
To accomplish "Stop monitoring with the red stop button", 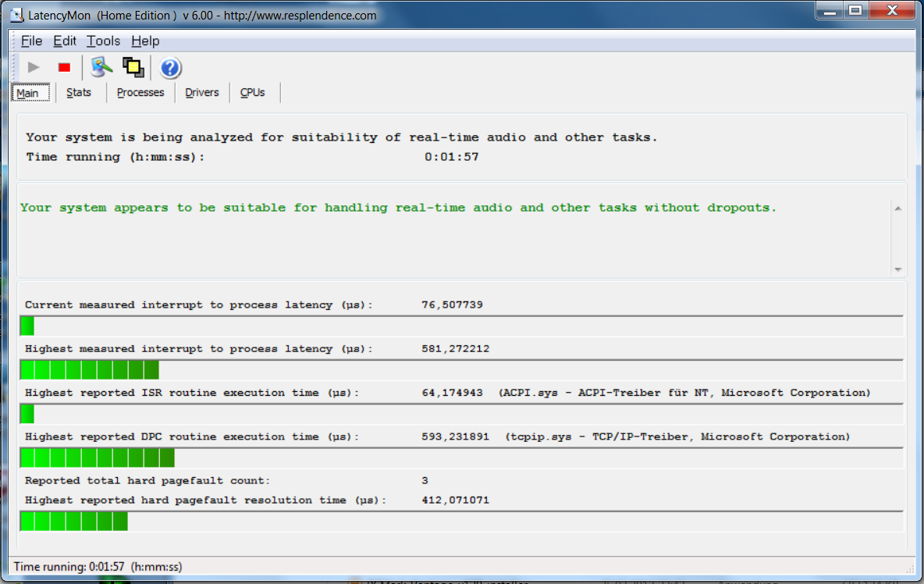I will point(64,68).
